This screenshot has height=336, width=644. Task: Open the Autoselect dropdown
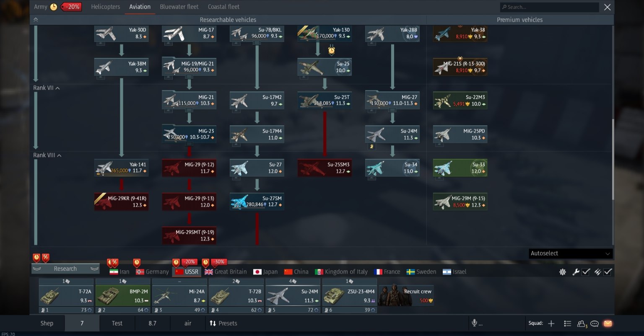pyautogui.click(x=571, y=253)
